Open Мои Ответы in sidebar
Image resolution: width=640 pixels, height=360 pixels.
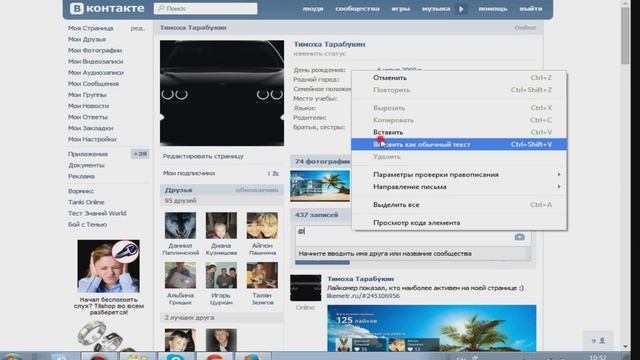click(88, 117)
